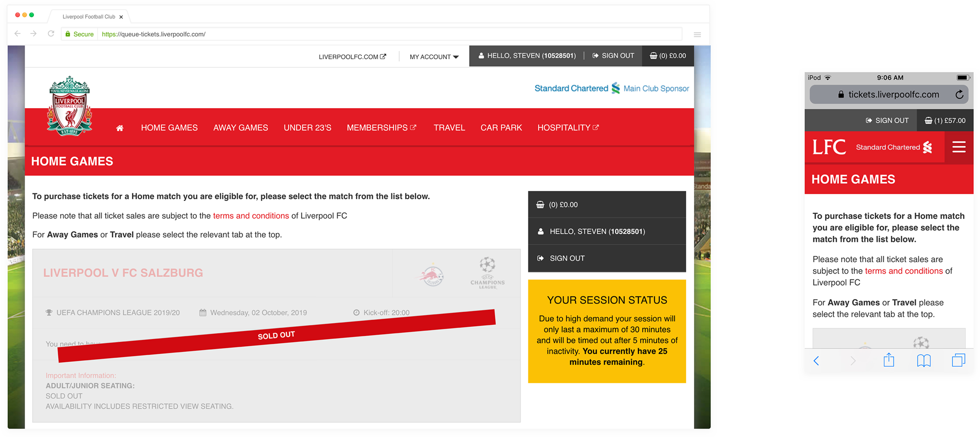Click the browser reload icon

51,34
